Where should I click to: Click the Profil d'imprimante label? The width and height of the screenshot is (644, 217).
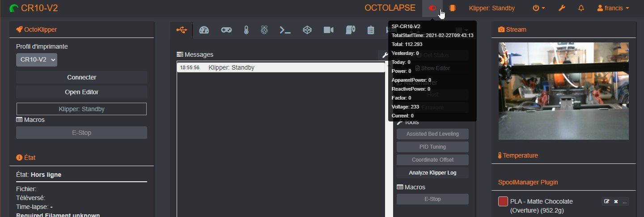(42, 46)
